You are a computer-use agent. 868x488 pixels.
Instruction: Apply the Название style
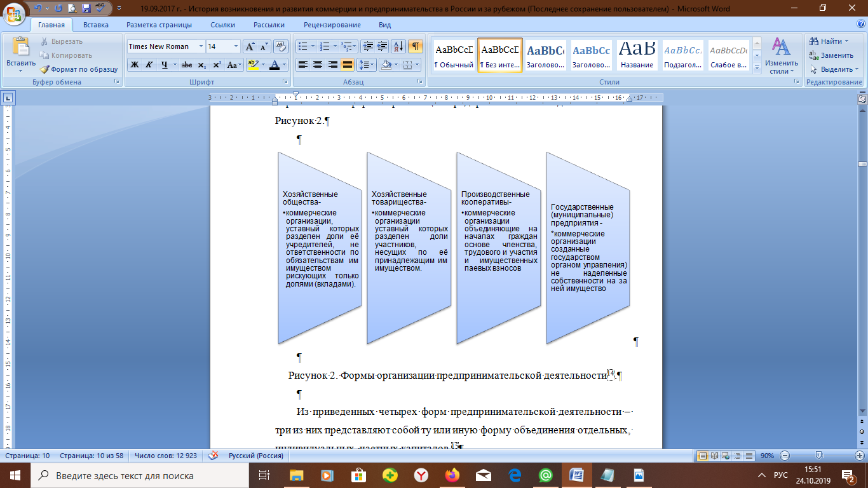637,55
